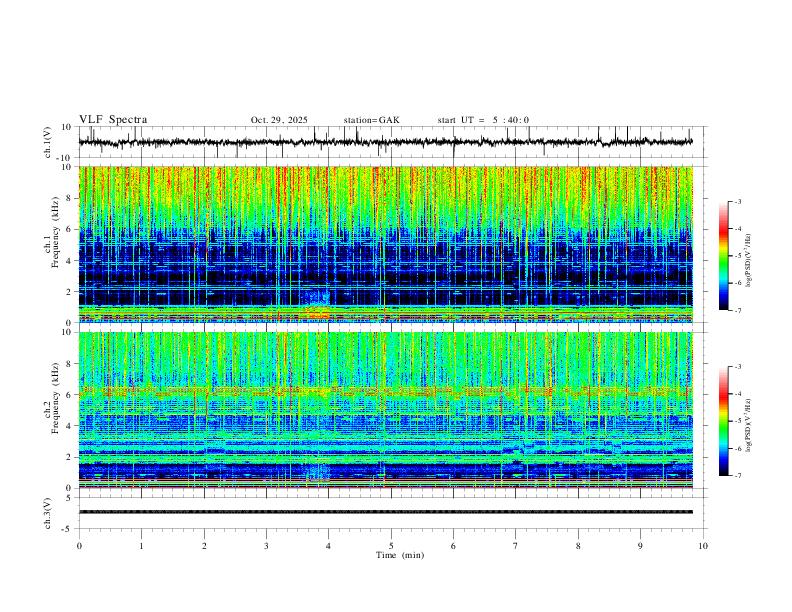The width and height of the screenshot is (792, 612).
Task: Click the ch.1 colorbar 'log(PSD)(V²/Hz)' label
Action: click(x=748, y=261)
